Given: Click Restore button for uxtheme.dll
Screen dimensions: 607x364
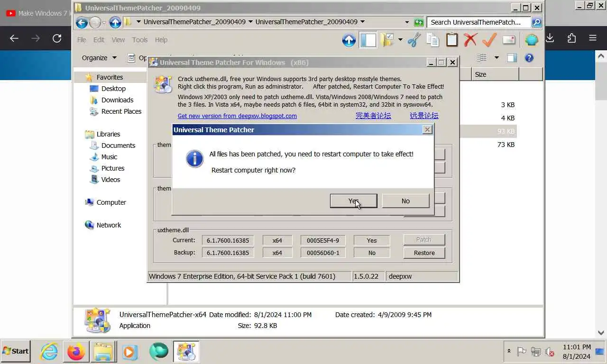Looking at the screenshot, I should coord(424,253).
